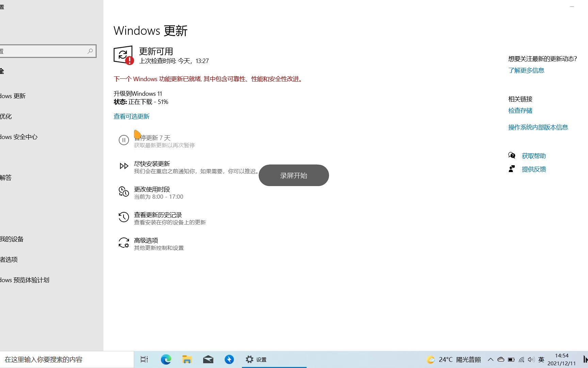Viewport: 588px width, 368px height.
Task: Click the Windows 更新 page title
Action: [x=150, y=31]
